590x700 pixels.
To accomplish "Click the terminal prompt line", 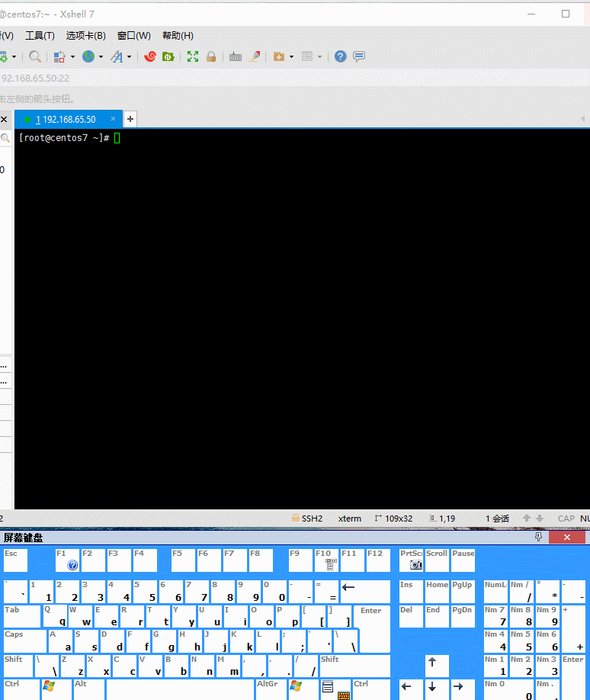I will (70, 138).
